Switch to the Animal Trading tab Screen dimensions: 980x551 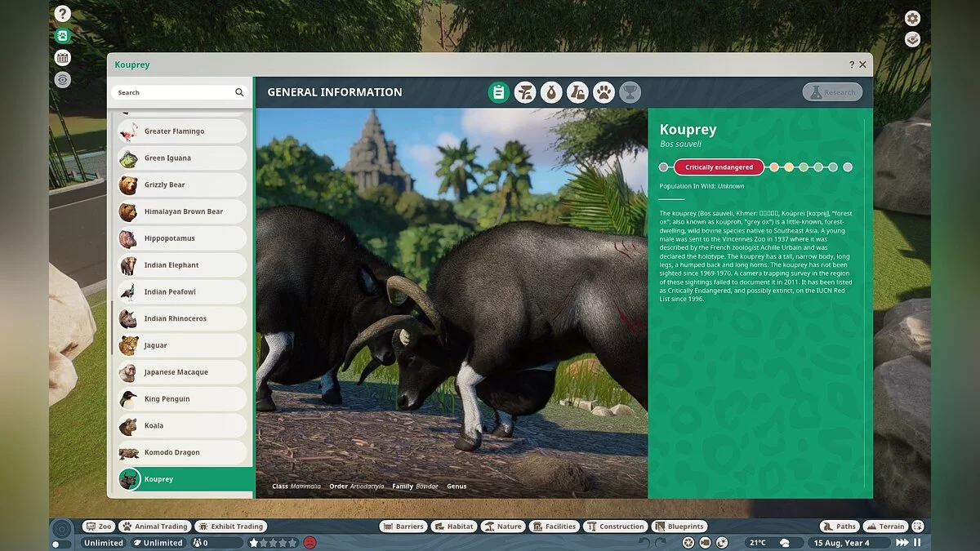click(155, 526)
